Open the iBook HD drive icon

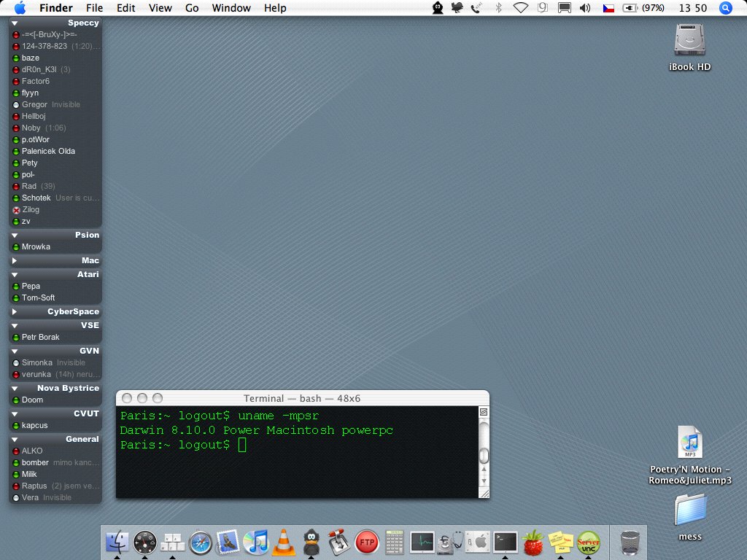[x=689, y=41]
